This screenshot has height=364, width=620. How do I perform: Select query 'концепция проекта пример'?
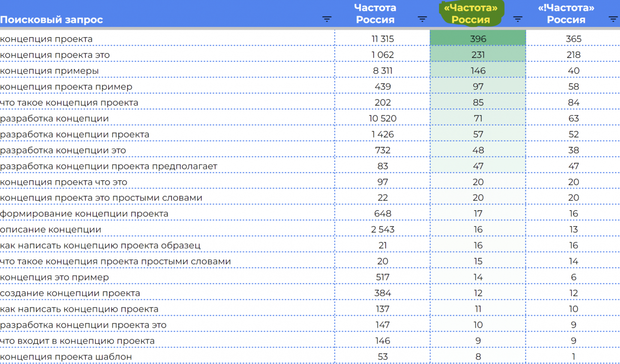66,87
